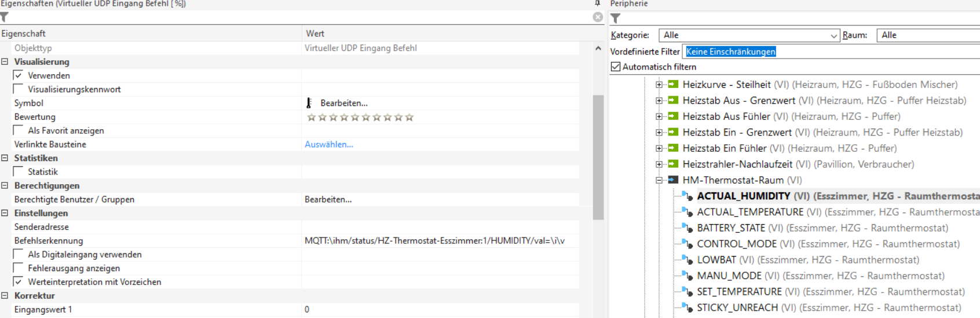Click filter funnel icon in Eigenschaften panel
Screen dimensions: 980x318
5,17
